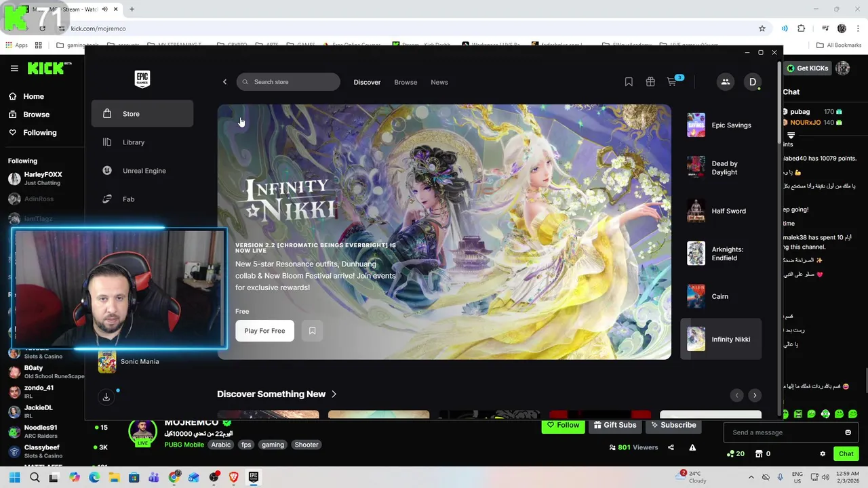Open HarleyFOXX followed channel
The image size is (868, 488).
click(x=43, y=178)
